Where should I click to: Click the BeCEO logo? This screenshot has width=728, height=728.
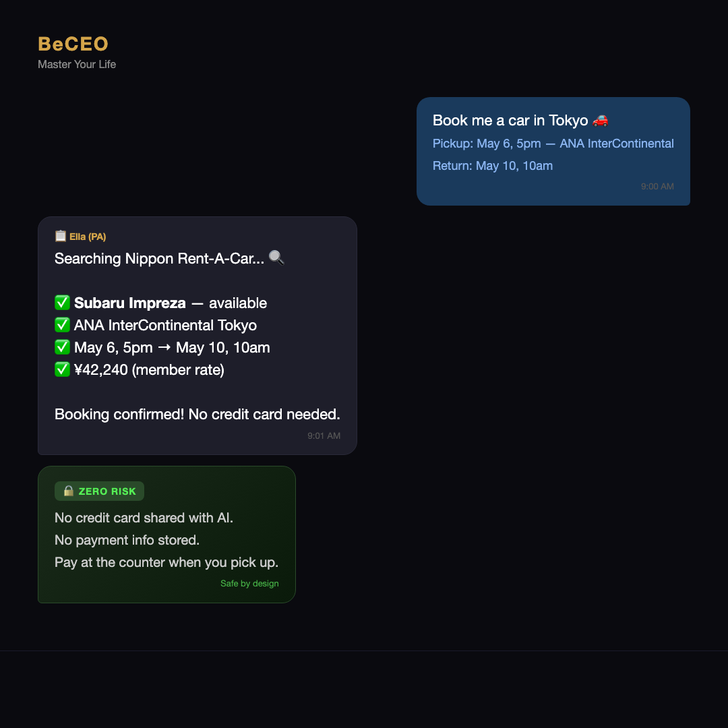coord(73,44)
